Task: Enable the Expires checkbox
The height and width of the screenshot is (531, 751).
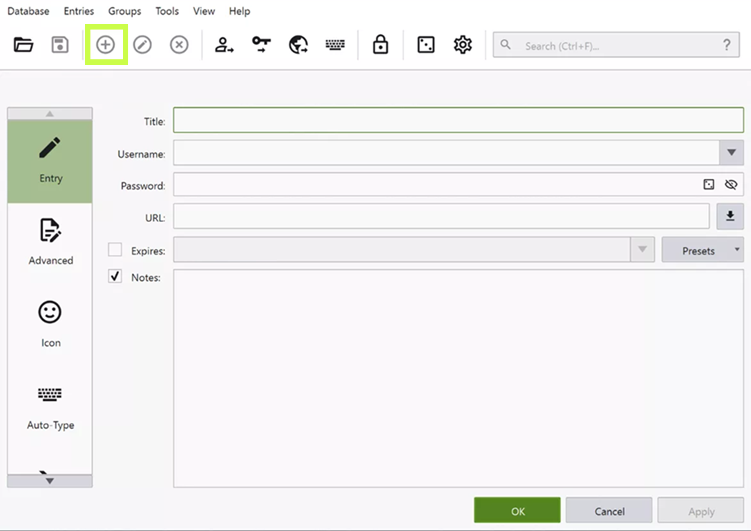Action: tap(115, 250)
